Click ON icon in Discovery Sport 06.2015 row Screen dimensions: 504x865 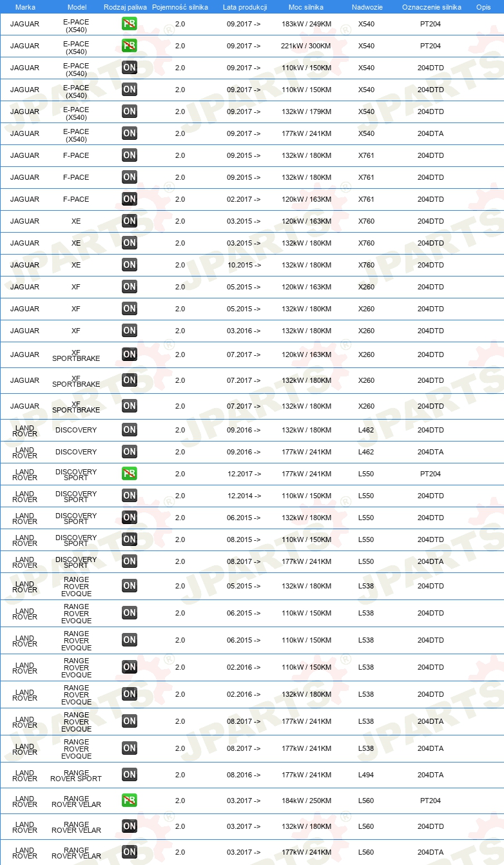(130, 518)
